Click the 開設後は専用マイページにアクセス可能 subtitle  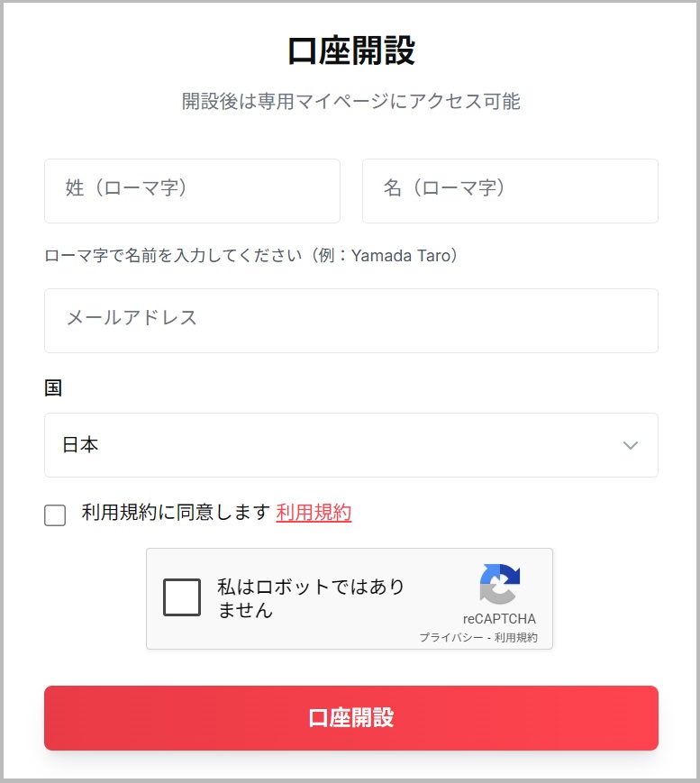click(350, 101)
